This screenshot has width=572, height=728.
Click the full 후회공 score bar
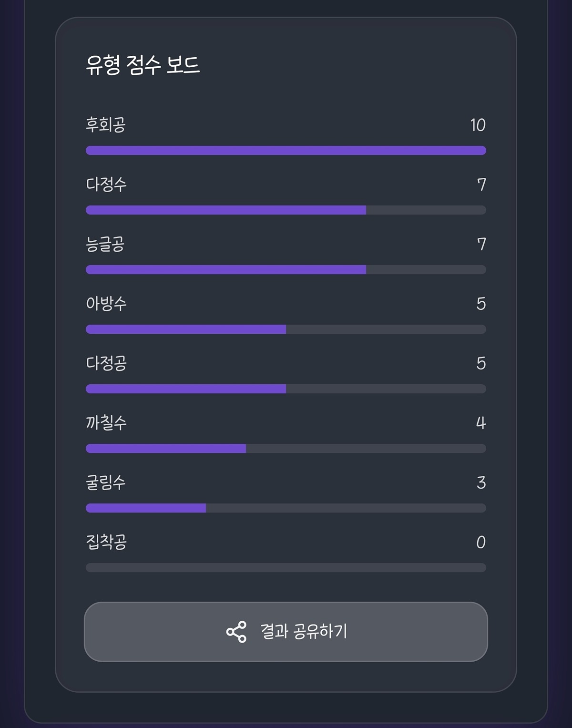coord(286,151)
